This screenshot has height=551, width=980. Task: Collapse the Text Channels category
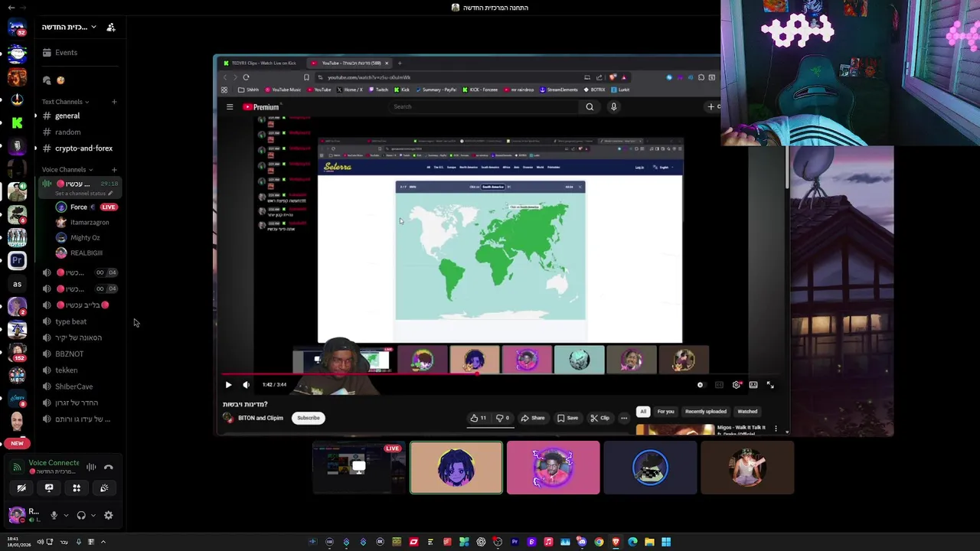coord(65,102)
